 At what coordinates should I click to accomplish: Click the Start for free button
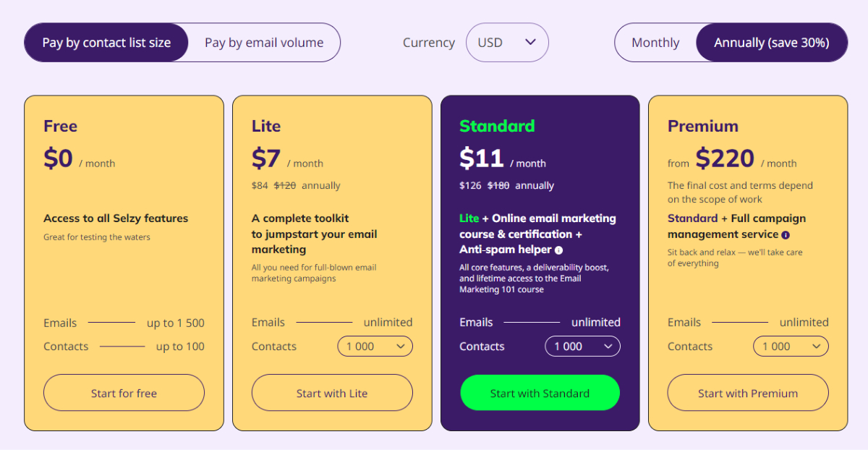tap(124, 394)
